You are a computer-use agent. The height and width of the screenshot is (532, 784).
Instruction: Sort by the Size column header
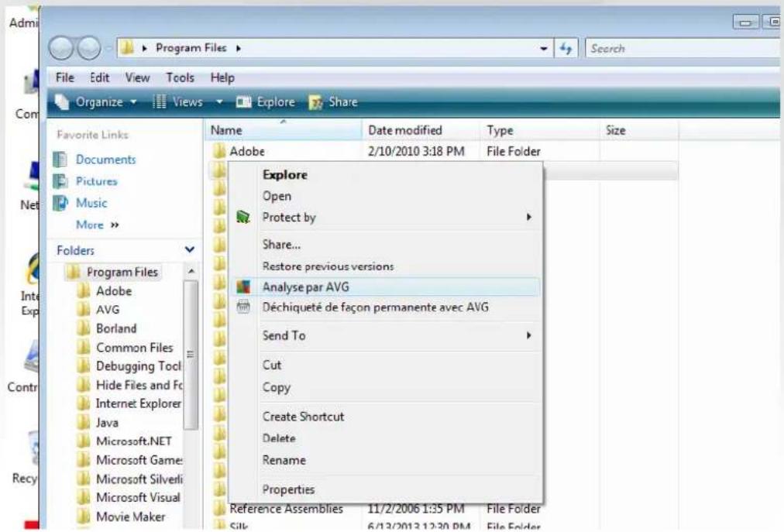point(638,130)
